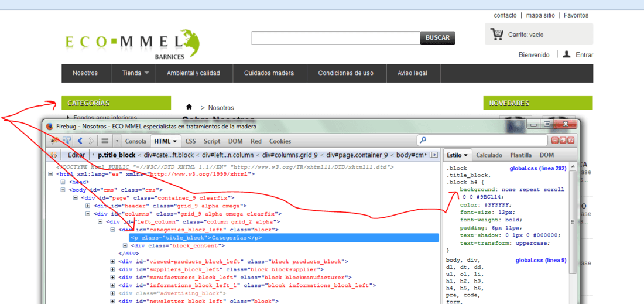Switch to the Plantilla tab
The width and height of the screenshot is (644, 304).
pyautogui.click(x=521, y=155)
